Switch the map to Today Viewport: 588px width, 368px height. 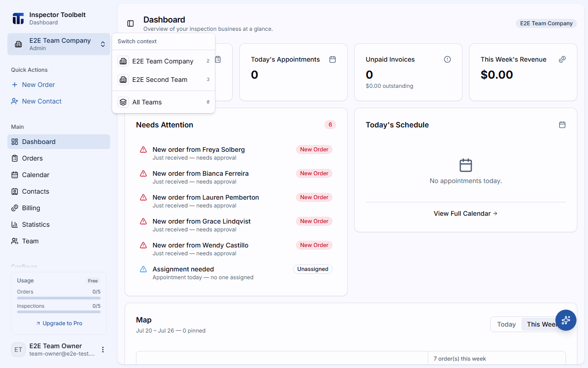[506, 324]
